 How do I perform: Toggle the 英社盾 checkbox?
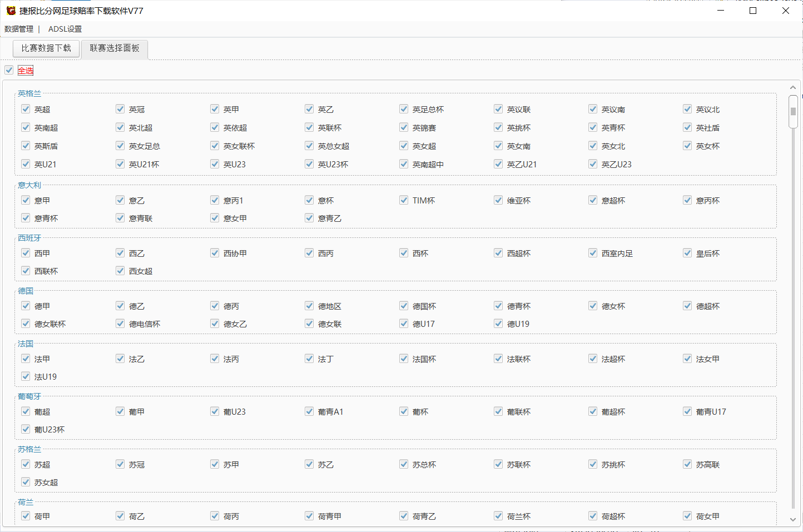[687, 127]
